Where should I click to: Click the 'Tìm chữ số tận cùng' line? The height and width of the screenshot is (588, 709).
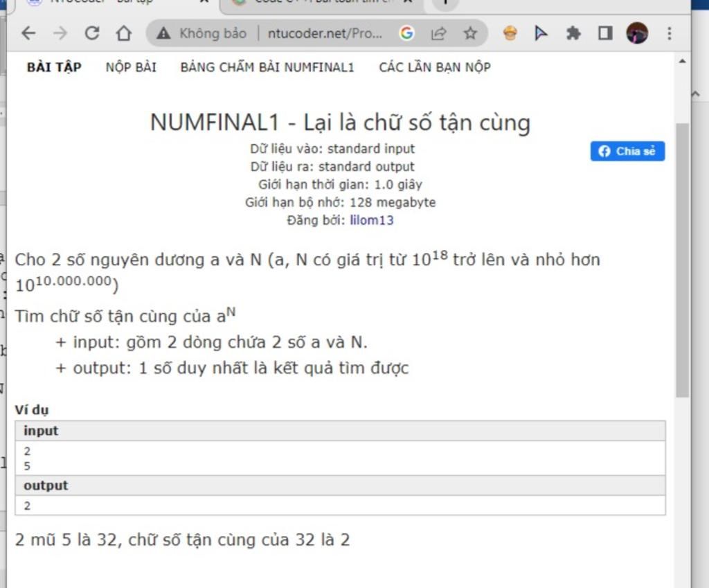[x=125, y=315]
